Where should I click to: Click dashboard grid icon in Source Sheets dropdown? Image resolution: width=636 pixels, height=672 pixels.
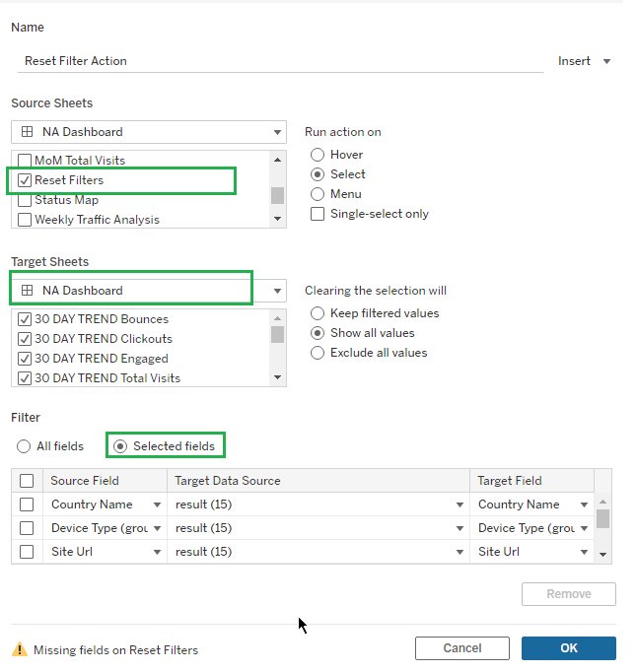point(27,132)
